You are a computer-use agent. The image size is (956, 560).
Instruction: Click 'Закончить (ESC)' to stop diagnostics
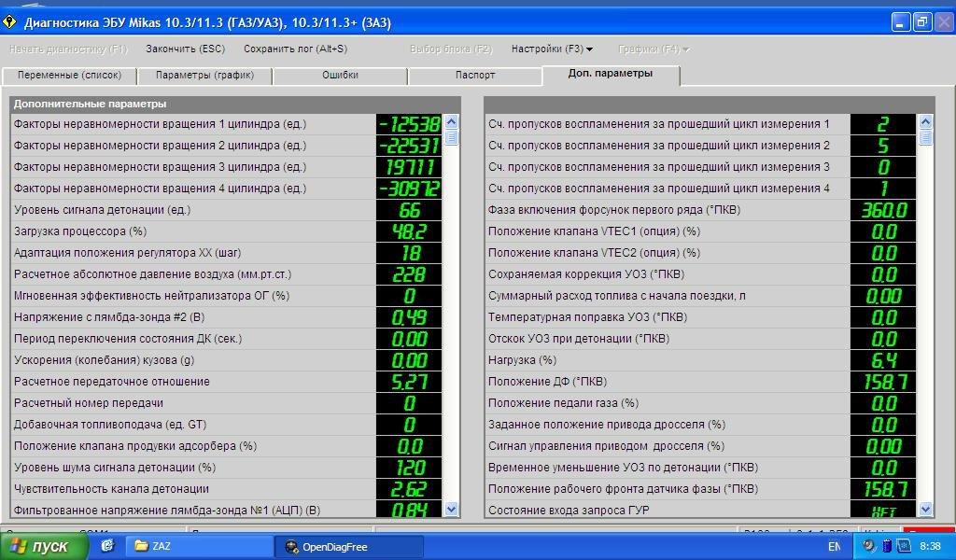point(186,49)
